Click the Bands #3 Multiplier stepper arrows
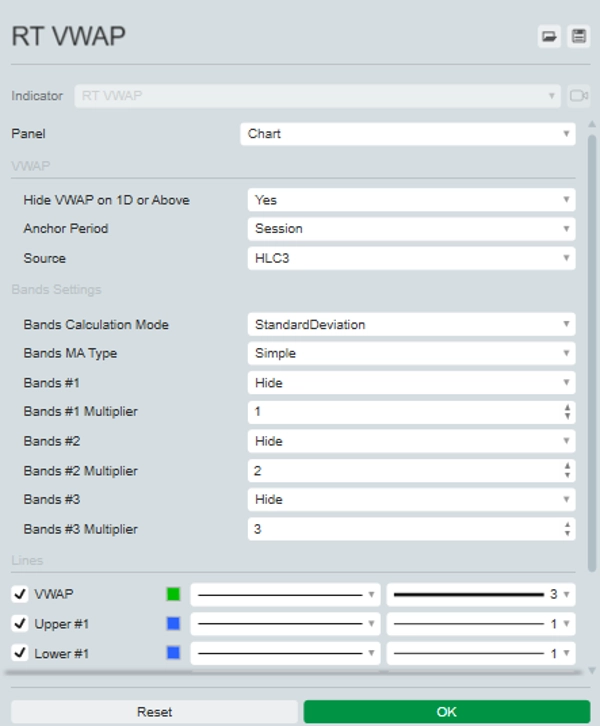Image resolution: width=600 pixels, height=726 pixels. (x=567, y=529)
